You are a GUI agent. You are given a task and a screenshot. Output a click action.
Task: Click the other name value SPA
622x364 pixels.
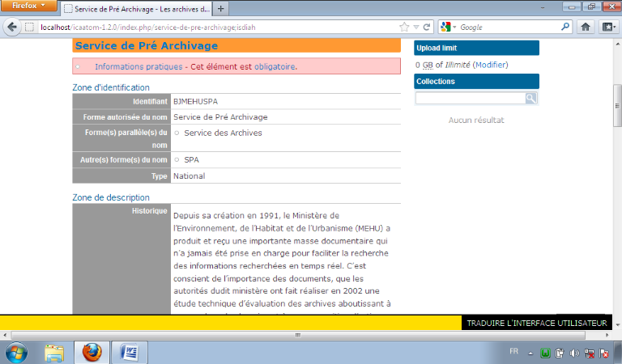pyautogui.click(x=192, y=160)
